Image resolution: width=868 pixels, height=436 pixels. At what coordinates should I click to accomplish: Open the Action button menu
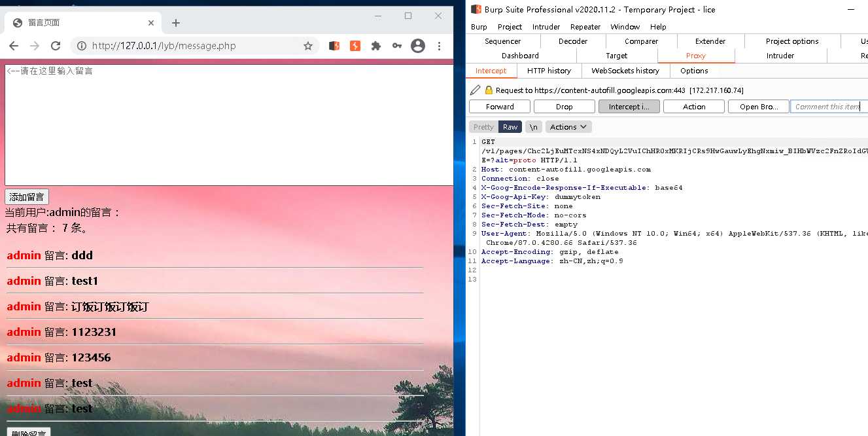click(x=694, y=107)
